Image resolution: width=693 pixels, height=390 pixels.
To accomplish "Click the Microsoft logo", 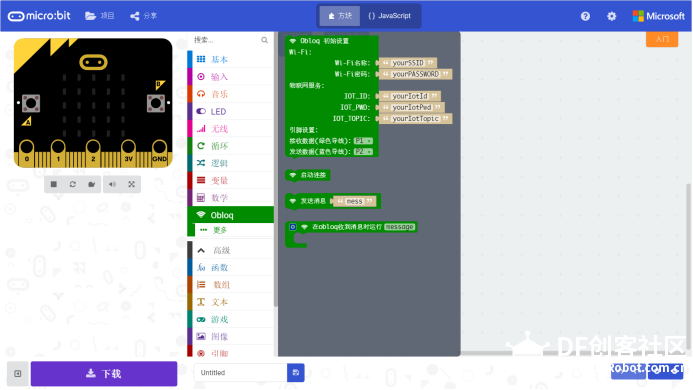I will (658, 16).
